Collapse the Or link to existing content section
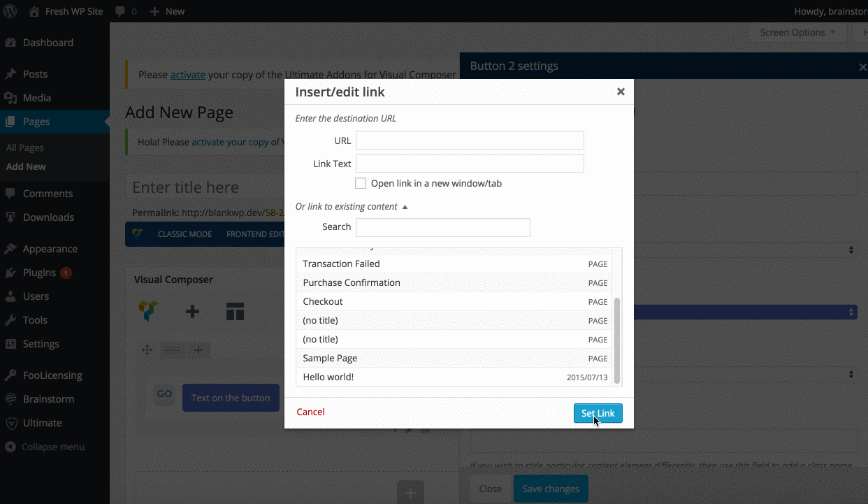 pos(405,207)
